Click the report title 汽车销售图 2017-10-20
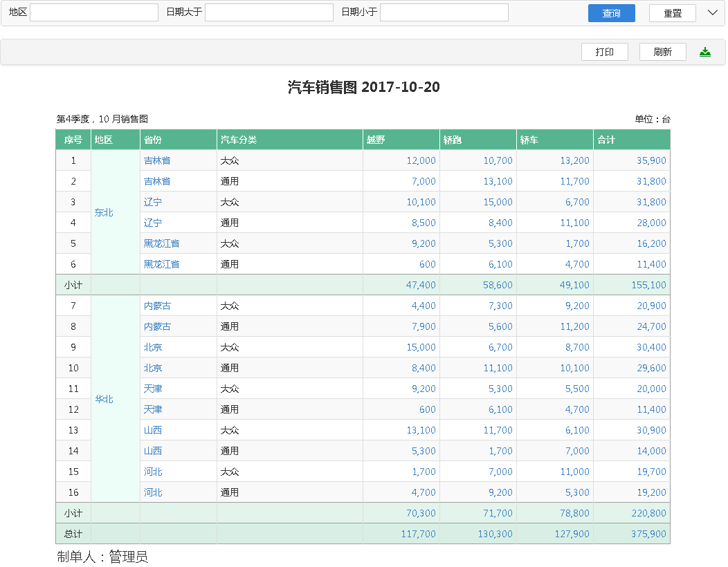The width and height of the screenshot is (728, 567). 363,87
